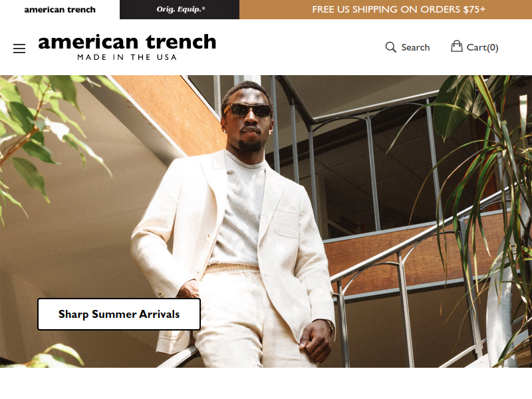Switch to the american trench top tab
Image resolution: width=532 pixels, height=399 pixels.
tap(60, 9)
